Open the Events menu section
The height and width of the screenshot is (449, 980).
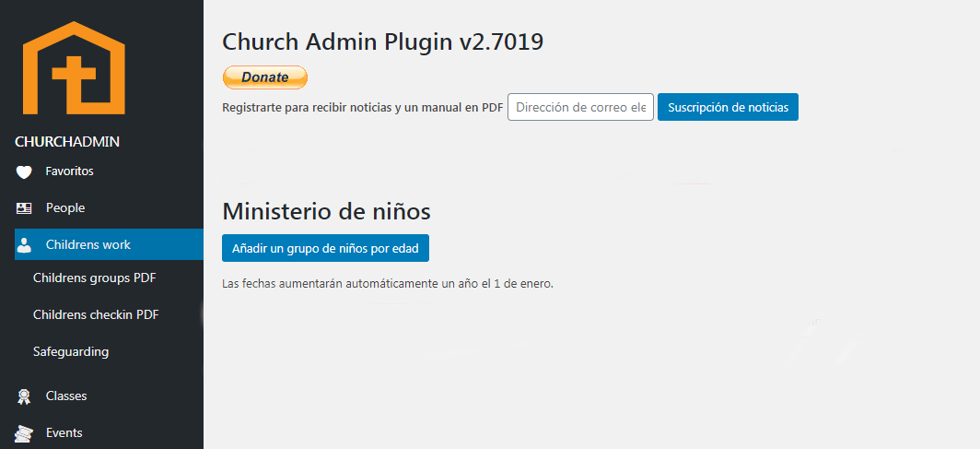pyautogui.click(x=64, y=433)
